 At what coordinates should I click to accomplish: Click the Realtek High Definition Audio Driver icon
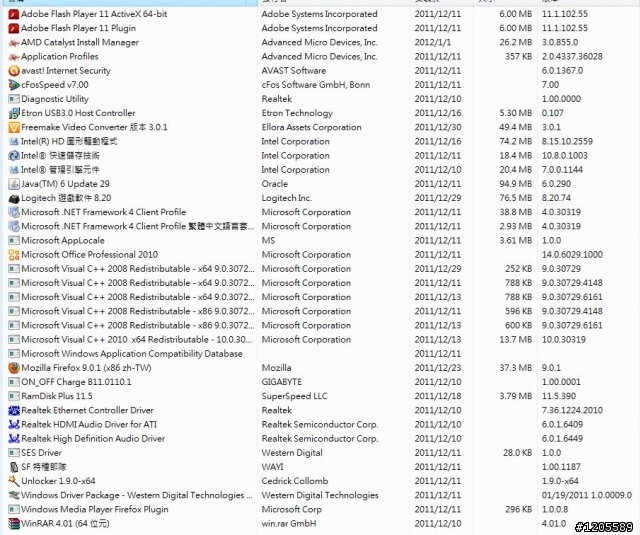tap(14, 439)
